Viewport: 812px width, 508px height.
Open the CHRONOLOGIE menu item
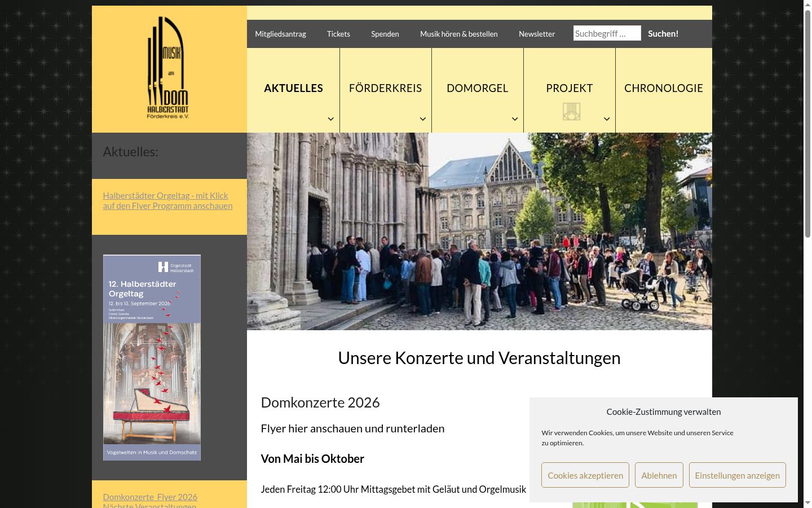point(664,88)
